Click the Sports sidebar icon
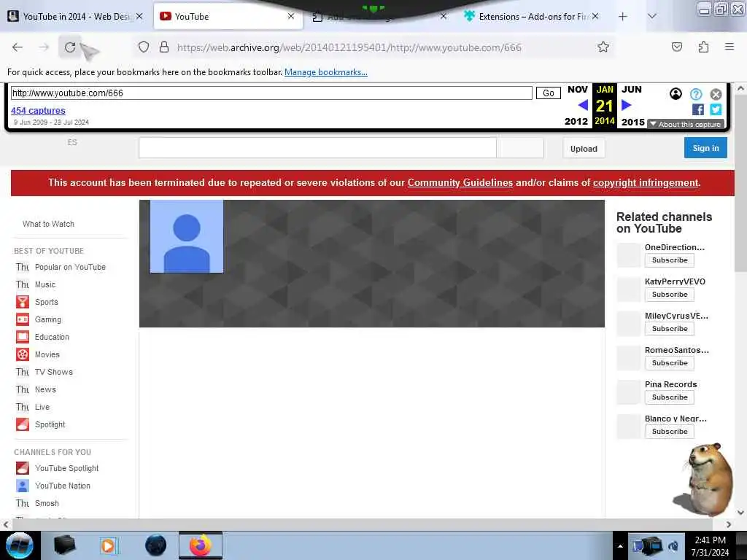Viewport: 747px width, 560px height. point(23,302)
